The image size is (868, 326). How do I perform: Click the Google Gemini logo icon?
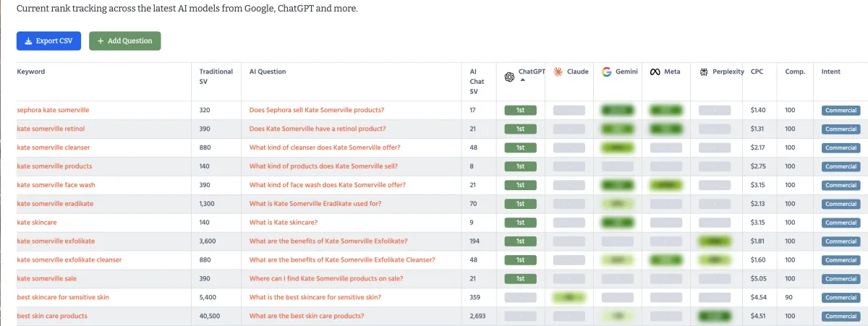click(606, 72)
